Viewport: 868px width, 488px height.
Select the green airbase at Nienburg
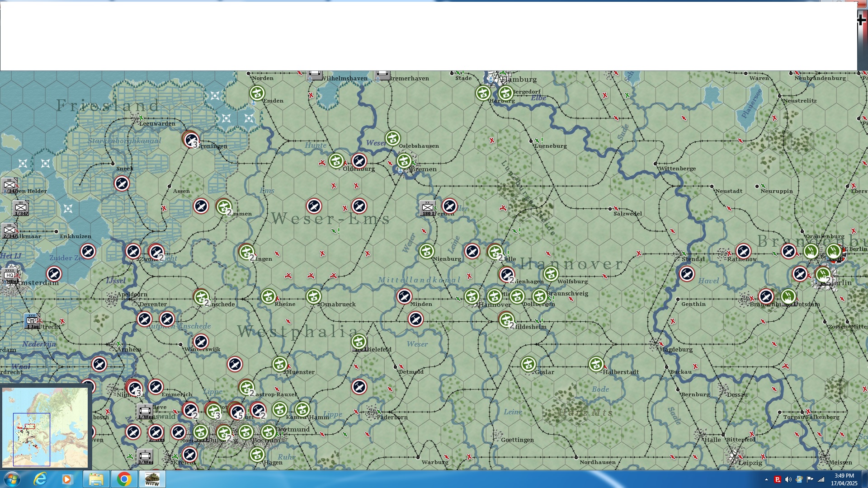coord(427,251)
